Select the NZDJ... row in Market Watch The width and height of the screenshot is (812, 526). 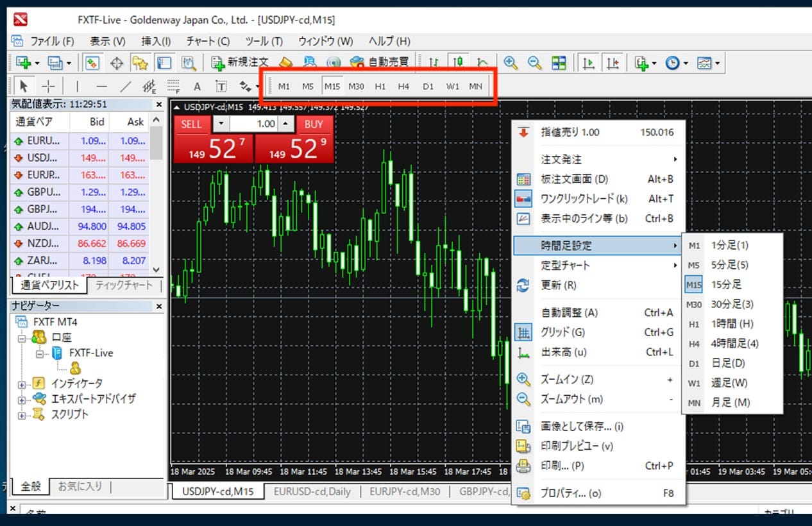coord(80,244)
